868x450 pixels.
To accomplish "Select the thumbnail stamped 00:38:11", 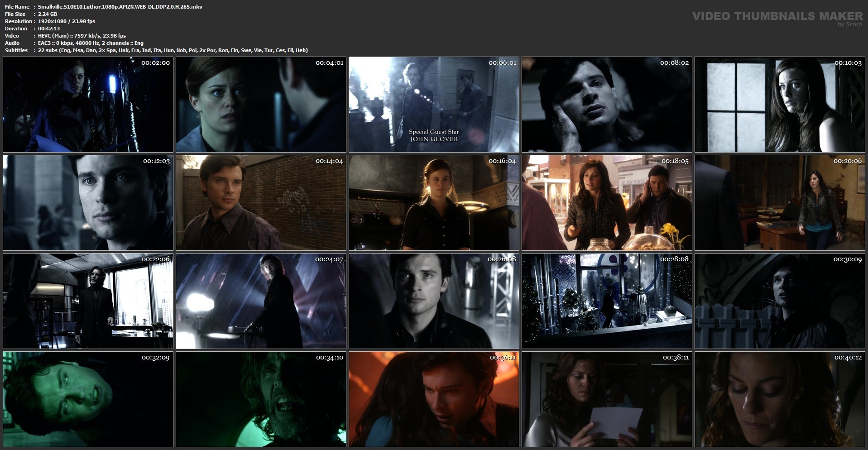I will pos(607,399).
